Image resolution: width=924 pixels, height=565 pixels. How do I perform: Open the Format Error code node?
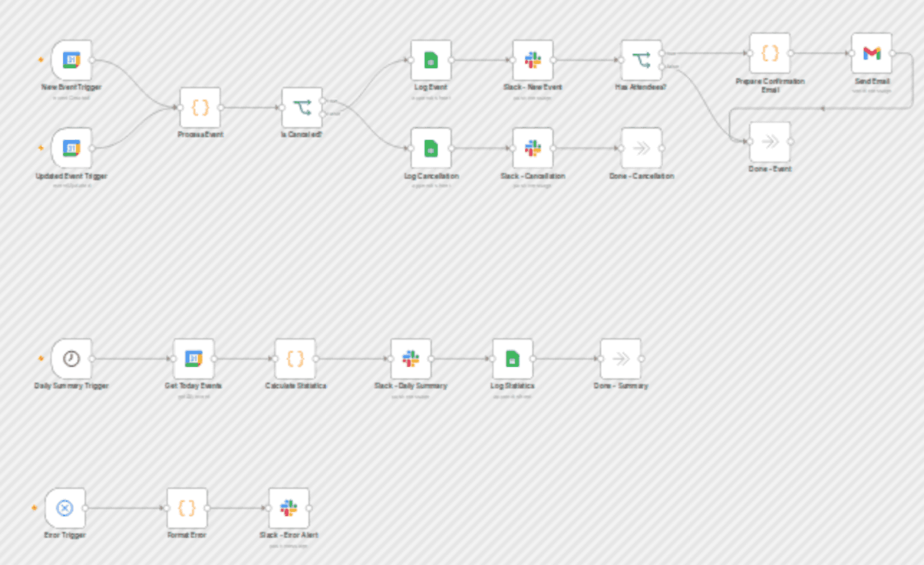pos(187,508)
